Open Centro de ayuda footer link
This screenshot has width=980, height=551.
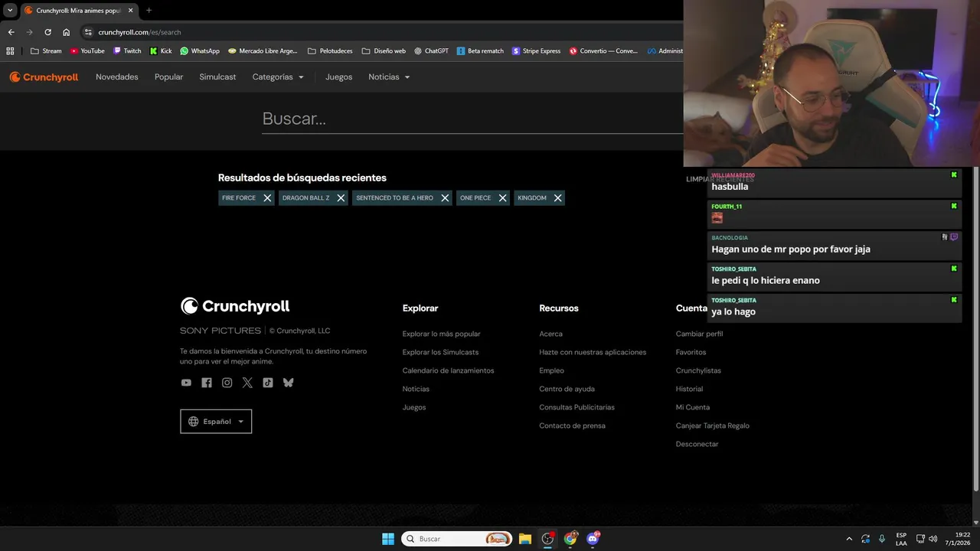[x=567, y=389]
